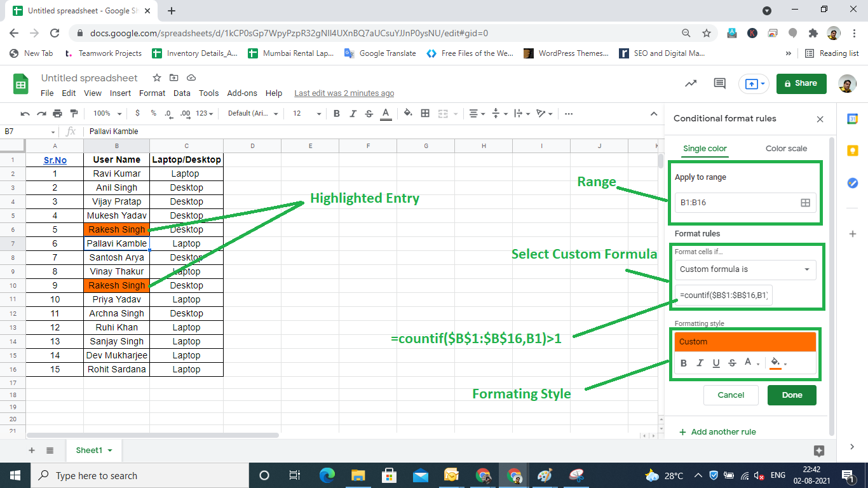Click the green Share button
This screenshot has height=488, width=868.
(801, 83)
